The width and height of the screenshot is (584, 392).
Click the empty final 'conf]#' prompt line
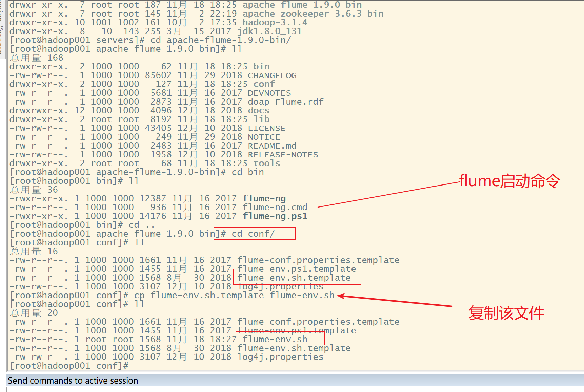pos(69,366)
